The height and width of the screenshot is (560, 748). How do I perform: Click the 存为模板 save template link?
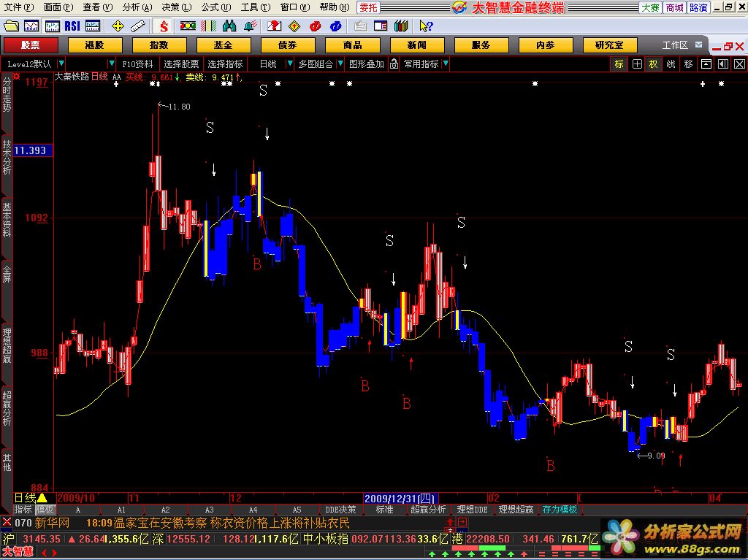(x=560, y=510)
